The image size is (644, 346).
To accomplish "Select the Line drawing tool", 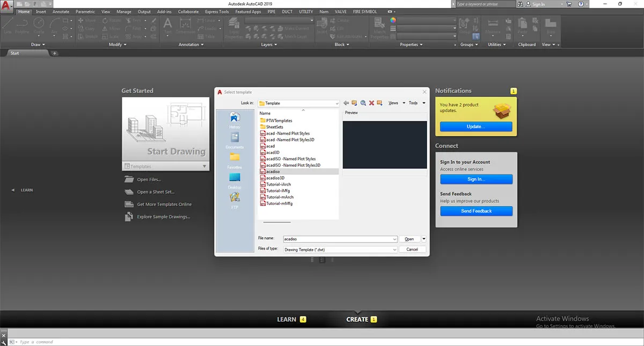I will coord(8,24).
